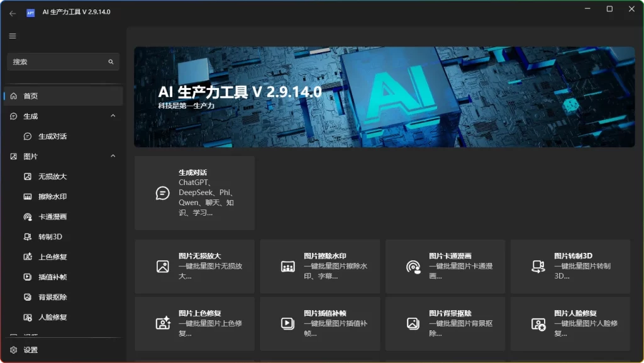Click the search magnifier icon
This screenshot has height=363, width=644.
click(x=111, y=62)
